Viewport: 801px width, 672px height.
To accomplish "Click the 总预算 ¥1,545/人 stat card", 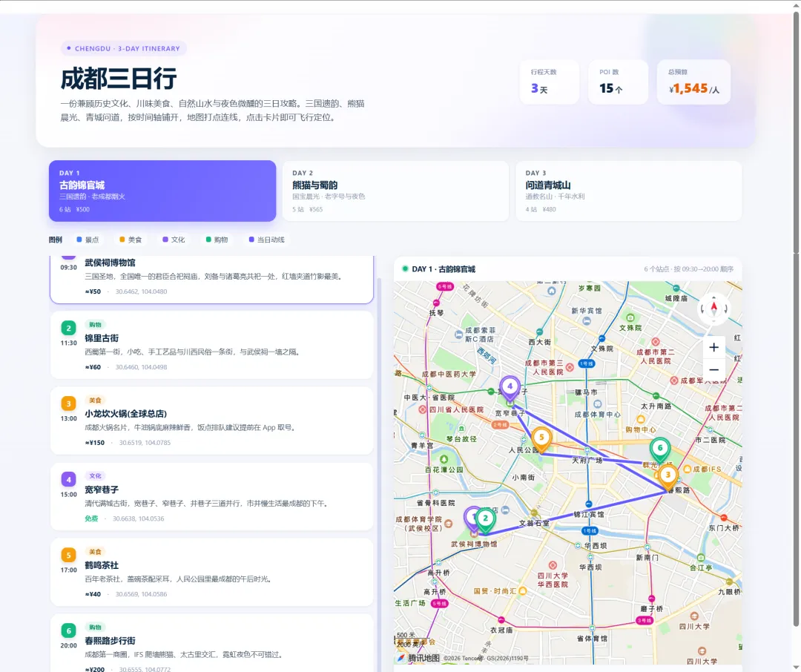I will [x=693, y=82].
